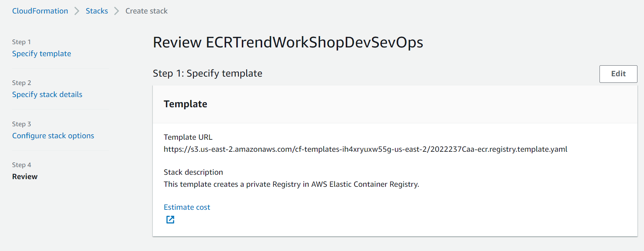Click the Template URL value text

click(x=365, y=149)
